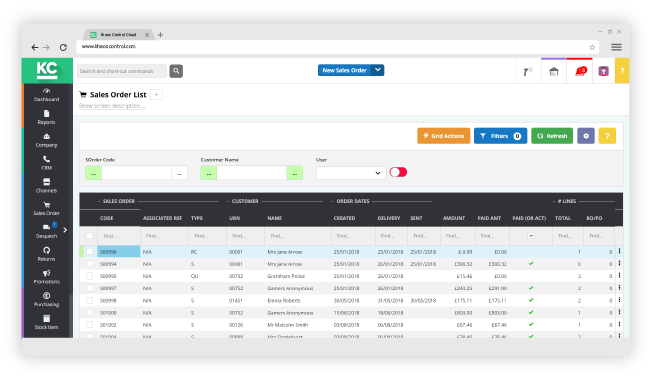The width and height of the screenshot is (656, 380).
Task: Open the User dropdown
Action: point(351,173)
